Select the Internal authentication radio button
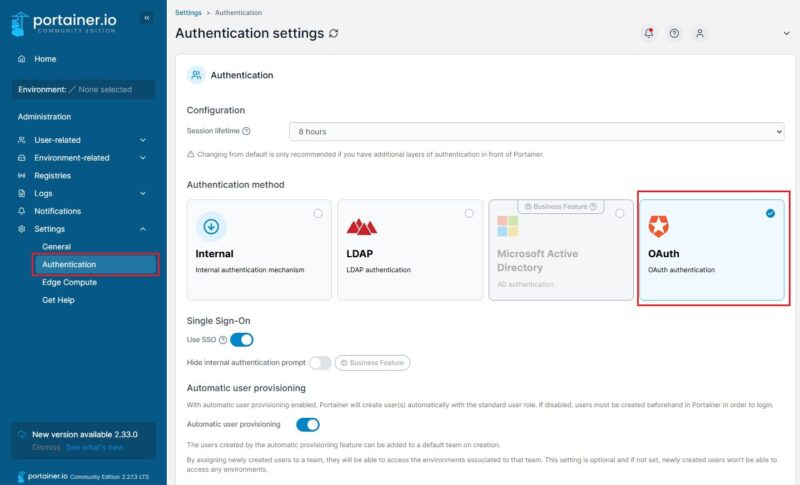 pyautogui.click(x=318, y=213)
